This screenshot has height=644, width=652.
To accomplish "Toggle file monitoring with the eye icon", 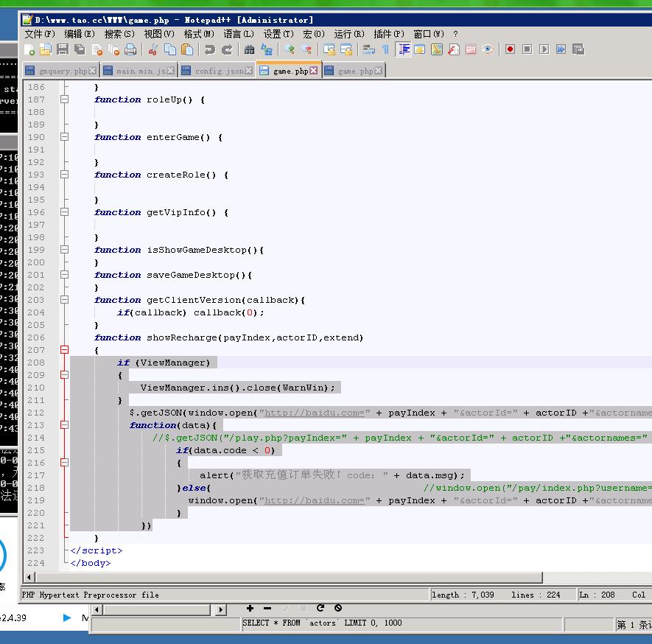I will click(x=488, y=50).
